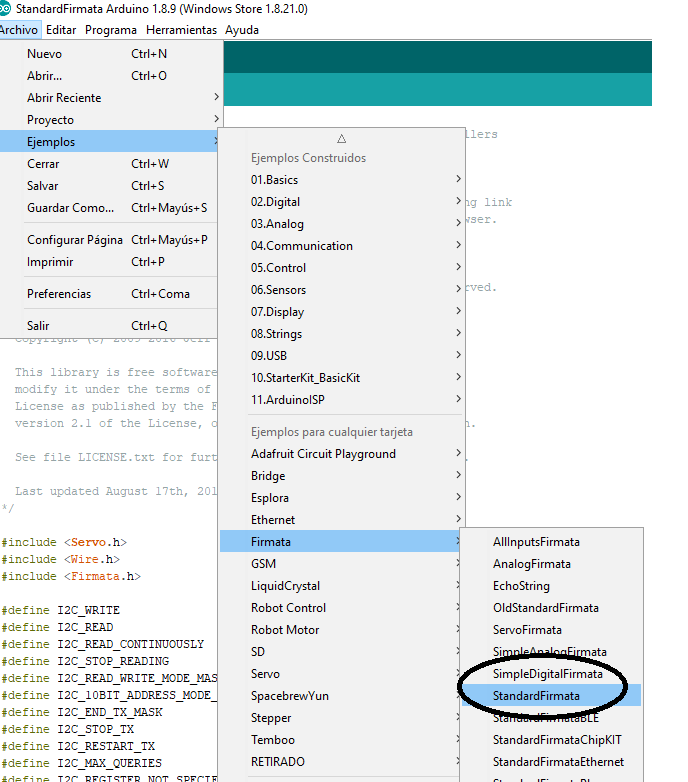Expand the 01.Basics examples
Screen dimensions: 688x782
point(274,180)
